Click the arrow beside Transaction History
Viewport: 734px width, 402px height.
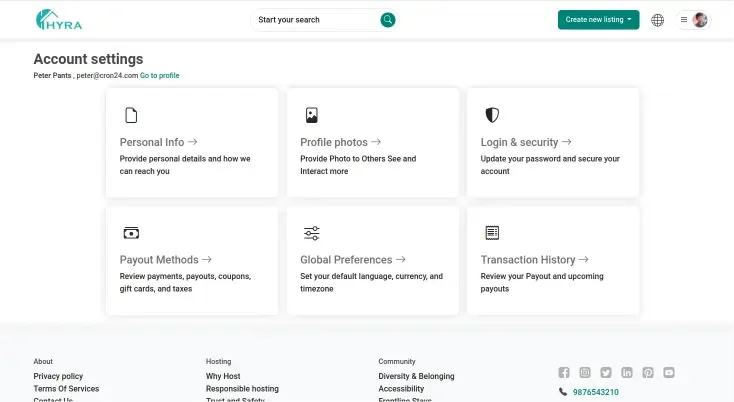(x=583, y=259)
